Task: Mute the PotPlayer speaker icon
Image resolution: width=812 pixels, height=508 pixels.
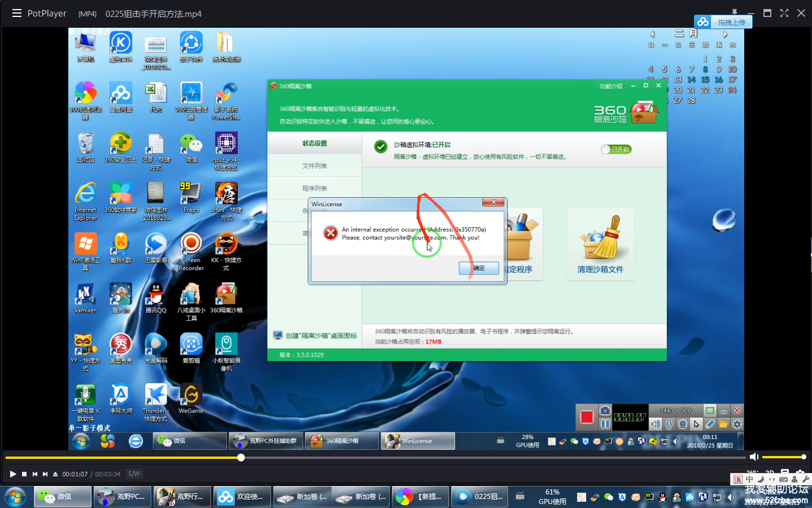Action: [x=754, y=457]
